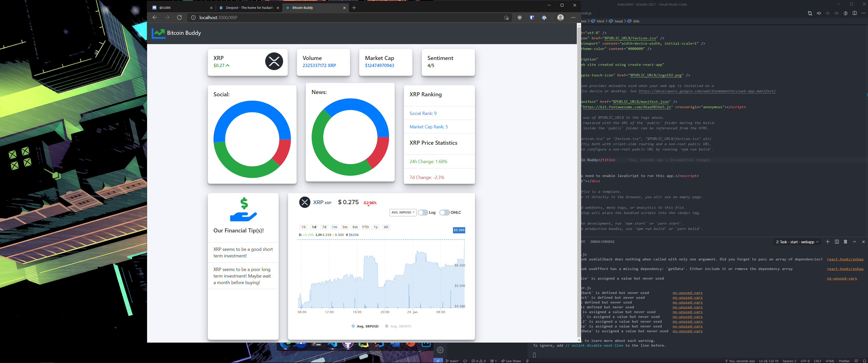Open VS Code manage gear icon
The image size is (868, 363).
pos(440,350)
